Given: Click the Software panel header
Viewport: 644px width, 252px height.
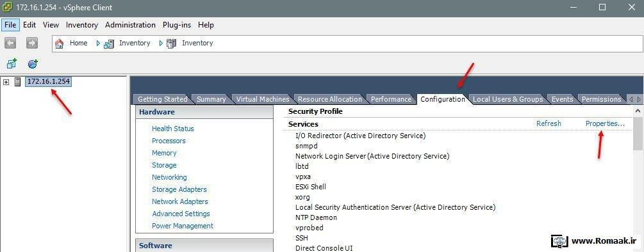Looking at the screenshot, I should pos(204,246).
